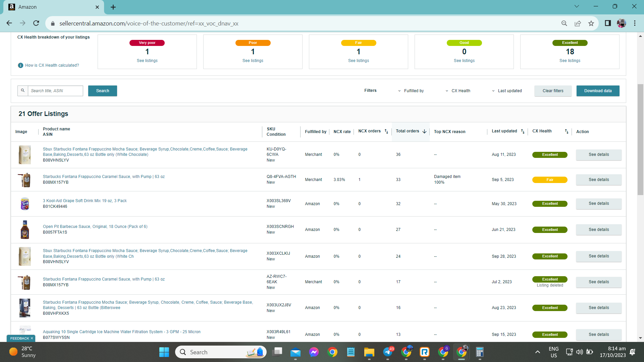Open Calculator from the taskbar

click(x=480, y=352)
